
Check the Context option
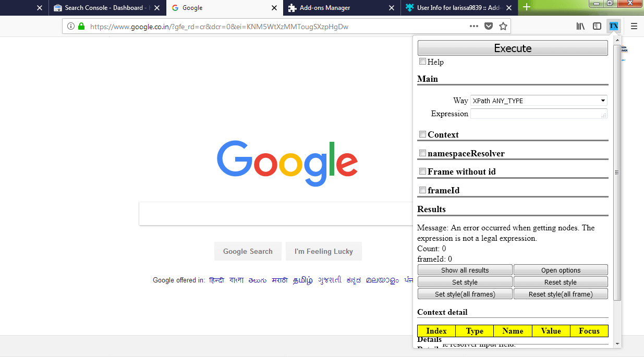click(x=422, y=134)
